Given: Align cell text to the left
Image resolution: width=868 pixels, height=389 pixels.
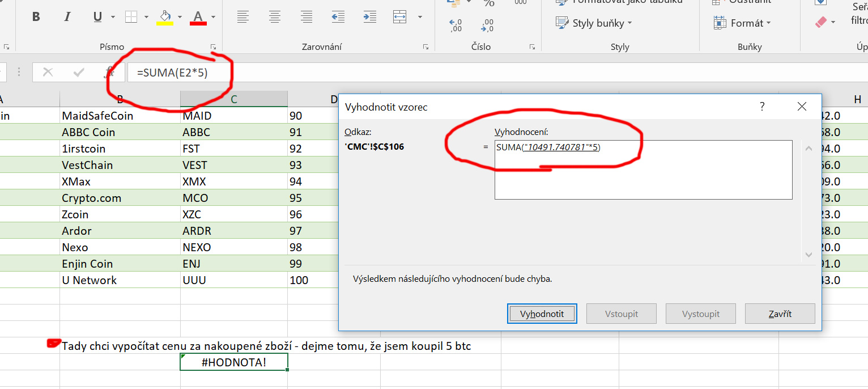Looking at the screenshot, I should [243, 17].
